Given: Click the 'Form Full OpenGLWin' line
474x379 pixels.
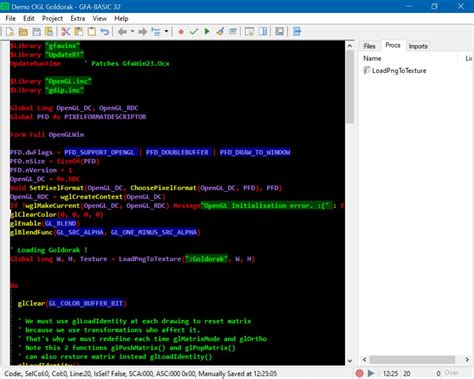Looking at the screenshot, I should (47, 135).
